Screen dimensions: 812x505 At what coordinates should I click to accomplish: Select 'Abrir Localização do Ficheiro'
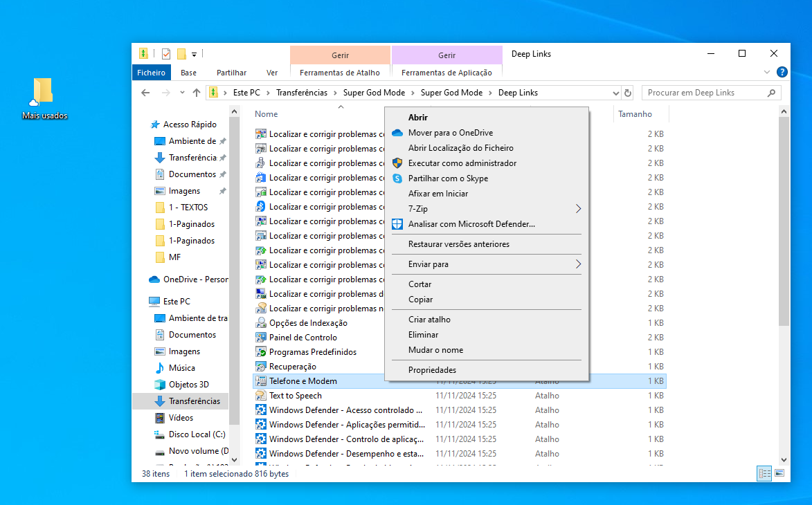[x=461, y=149]
